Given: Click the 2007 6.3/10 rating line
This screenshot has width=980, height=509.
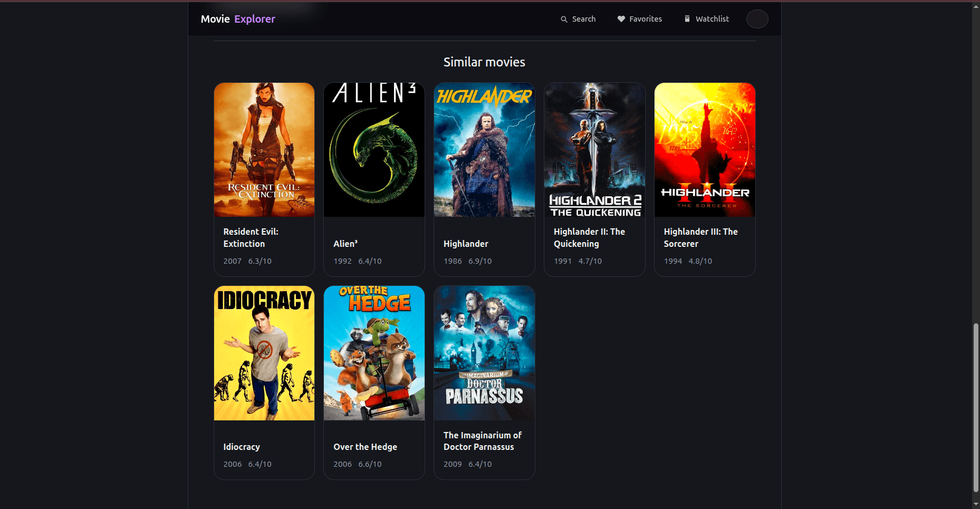Looking at the screenshot, I should coord(247,261).
